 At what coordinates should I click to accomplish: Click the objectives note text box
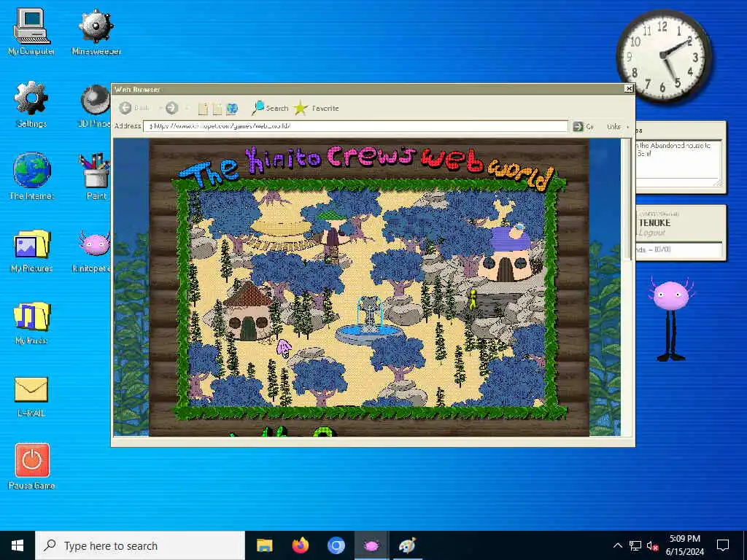point(678,163)
